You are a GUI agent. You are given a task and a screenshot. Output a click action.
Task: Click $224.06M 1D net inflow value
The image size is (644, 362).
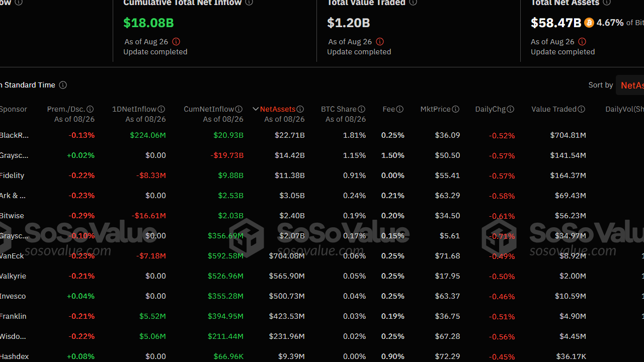148,135
